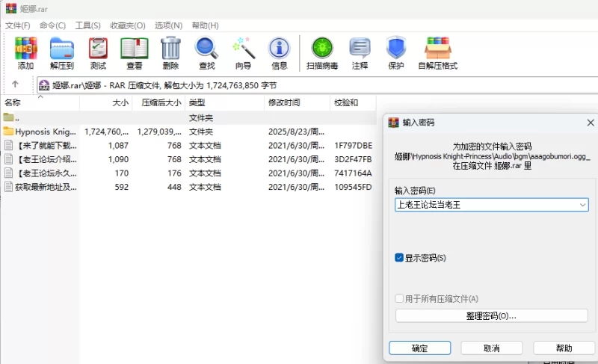Click the date 2025/8/23/周...
Screen dimensions: 598x364
click(x=296, y=132)
